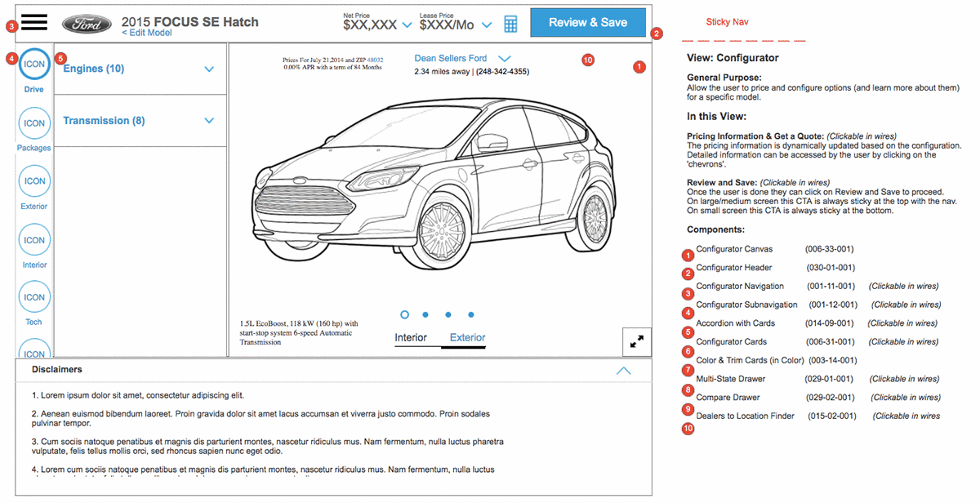Expand the Transmission (8) accordion
The height and width of the screenshot is (503, 980).
click(x=140, y=121)
